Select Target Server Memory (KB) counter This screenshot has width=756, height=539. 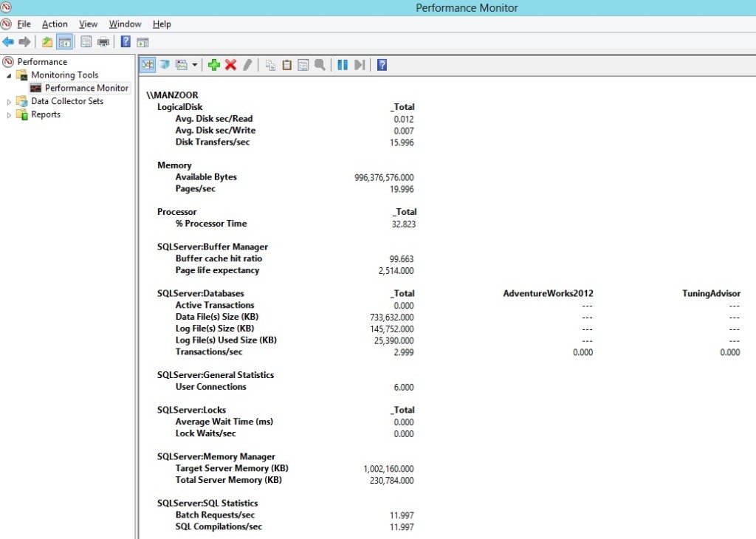232,468
